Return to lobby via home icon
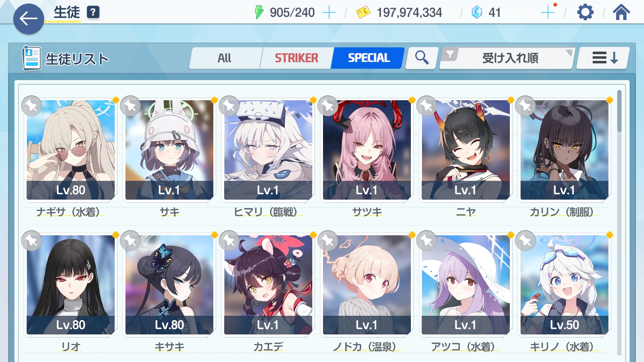 click(x=621, y=12)
